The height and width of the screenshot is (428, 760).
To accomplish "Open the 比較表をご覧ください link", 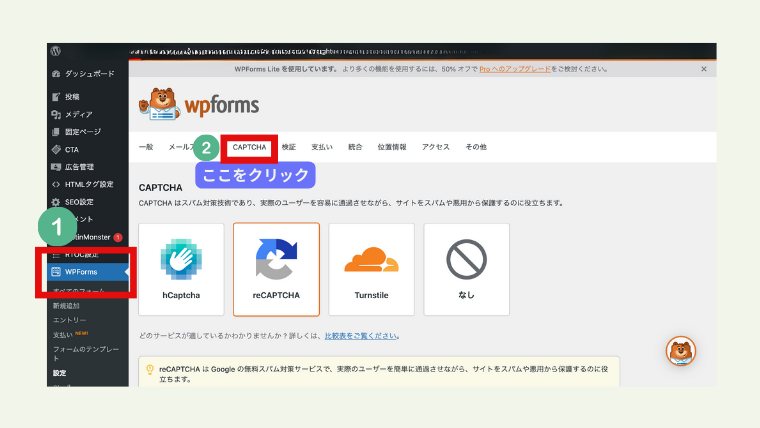I will coord(363,336).
